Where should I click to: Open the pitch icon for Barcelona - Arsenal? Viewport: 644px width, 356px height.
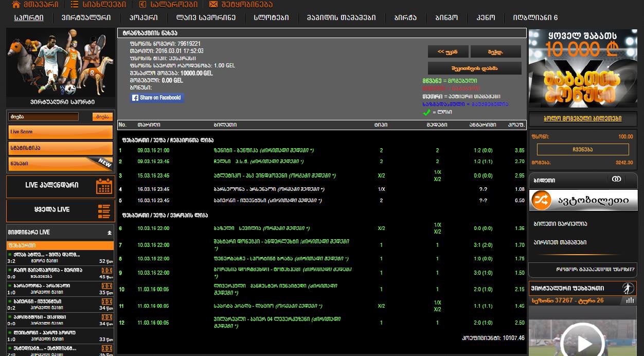[106, 286]
